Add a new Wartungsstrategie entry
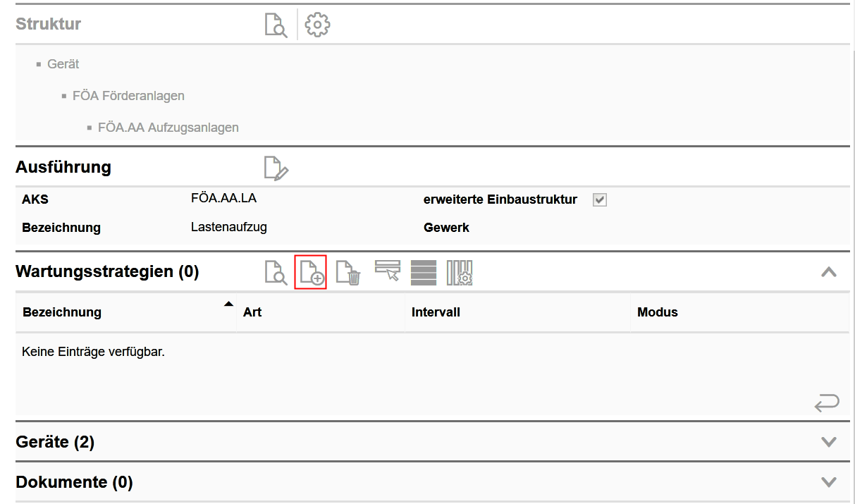The height and width of the screenshot is (504, 855). 311,273
